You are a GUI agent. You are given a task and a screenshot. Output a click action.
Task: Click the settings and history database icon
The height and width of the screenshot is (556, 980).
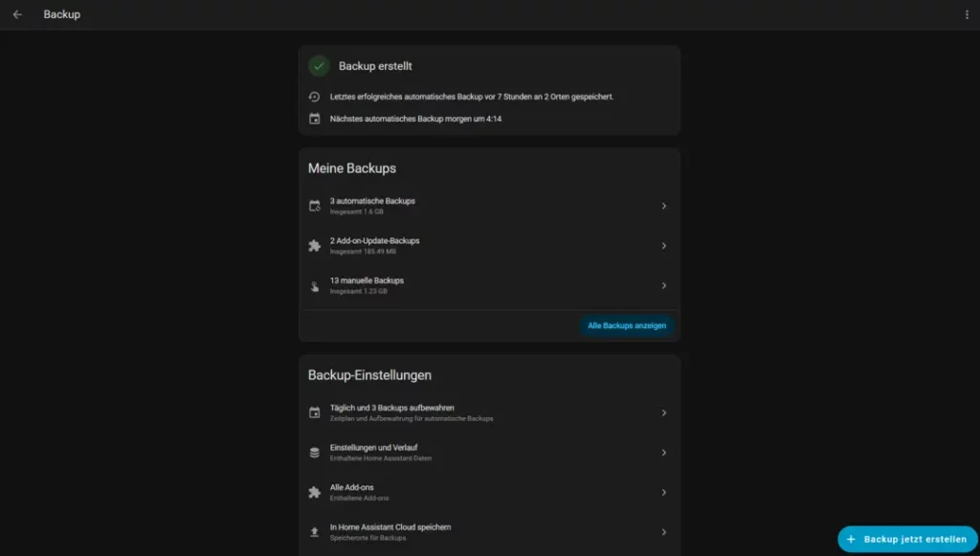pyautogui.click(x=314, y=453)
